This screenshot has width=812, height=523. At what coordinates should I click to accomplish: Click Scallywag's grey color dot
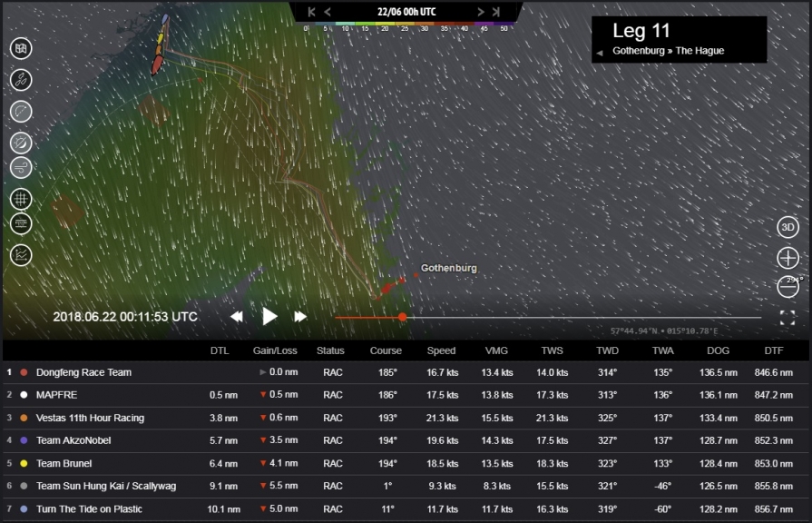coord(24,486)
